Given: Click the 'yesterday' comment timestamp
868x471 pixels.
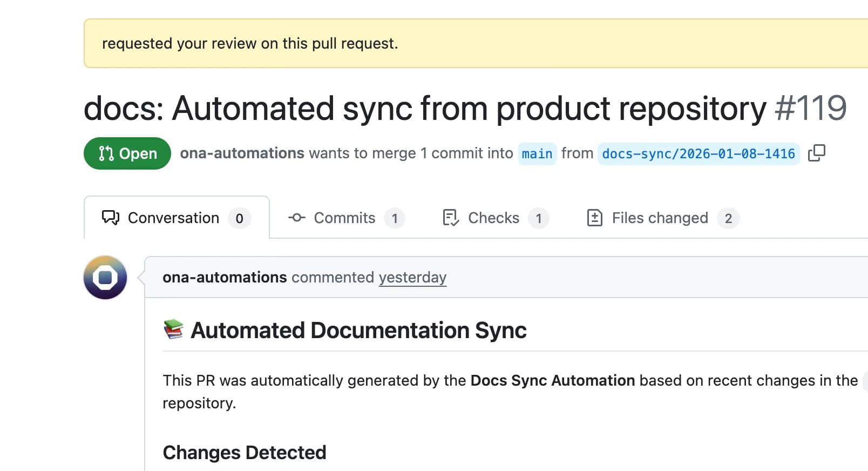Looking at the screenshot, I should tap(412, 277).
